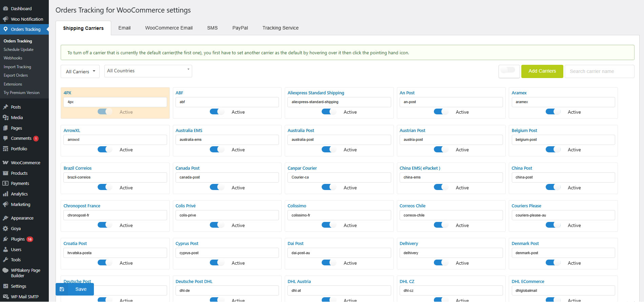This screenshot has height=302, width=644.
Task: Toggle Aliexpress Standard Shipping active switch
Action: [x=329, y=112]
